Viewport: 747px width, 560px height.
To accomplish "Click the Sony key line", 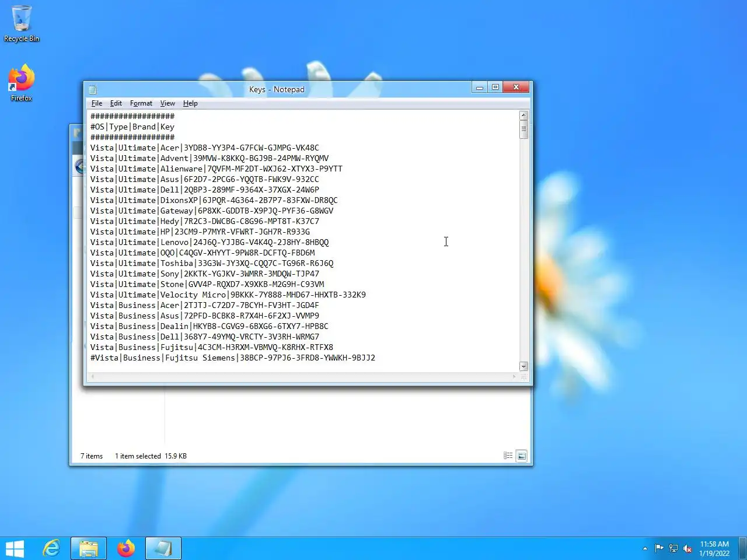I will pyautogui.click(x=205, y=274).
